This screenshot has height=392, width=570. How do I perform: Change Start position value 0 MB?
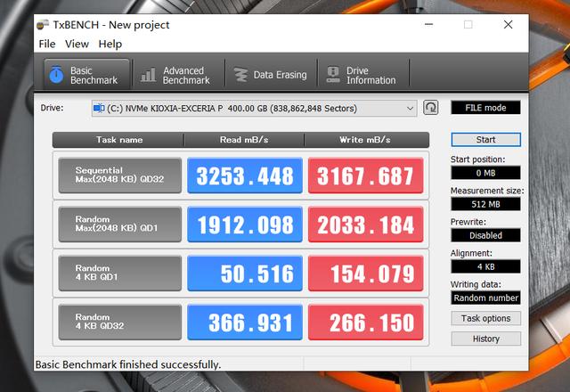[x=485, y=173]
